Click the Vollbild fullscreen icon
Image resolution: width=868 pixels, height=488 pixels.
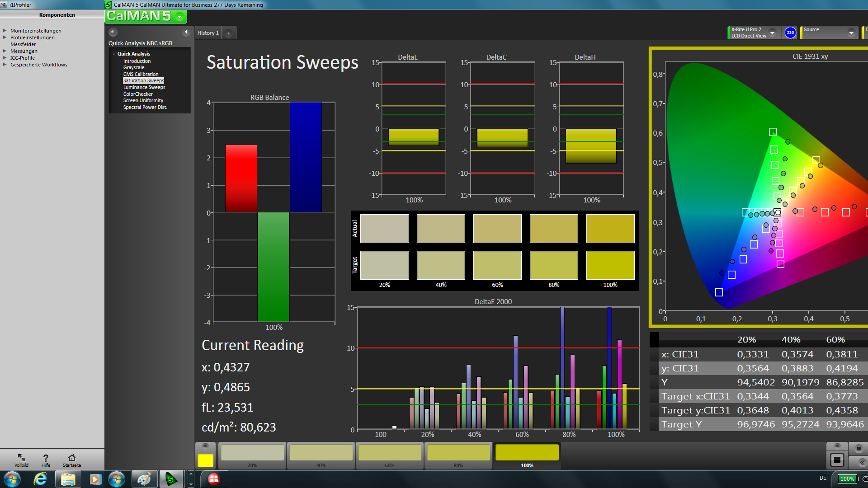(21, 460)
